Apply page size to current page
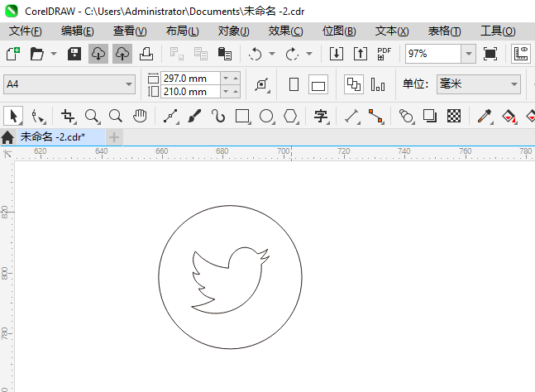The width and height of the screenshot is (535, 392). click(378, 84)
